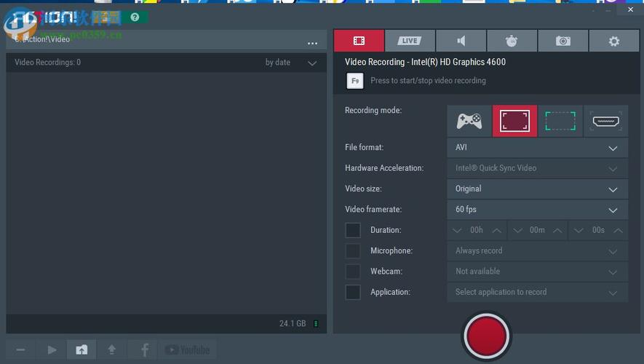
Task: Open the audio recording tab
Action: tap(461, 41)
